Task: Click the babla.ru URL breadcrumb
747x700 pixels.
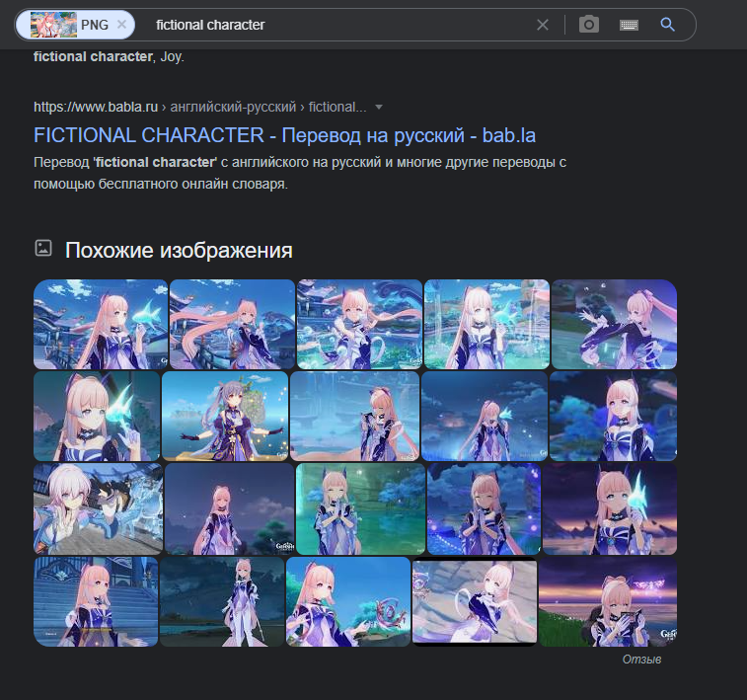Action: (200, 107)
